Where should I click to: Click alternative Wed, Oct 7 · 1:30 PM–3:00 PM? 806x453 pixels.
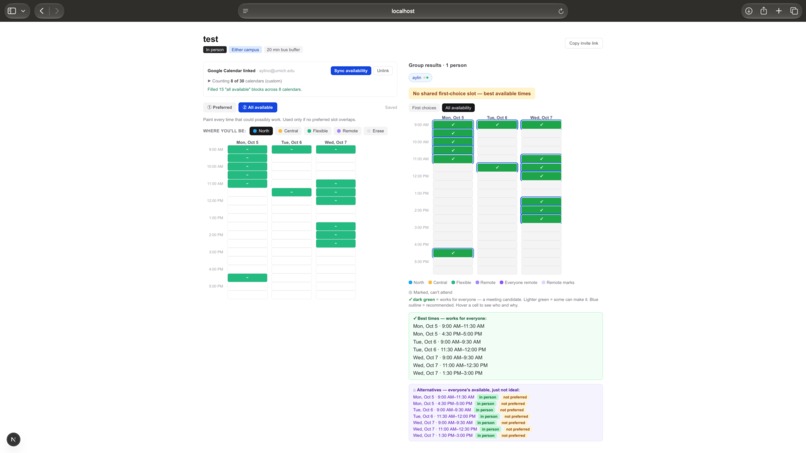pos(443,436)
